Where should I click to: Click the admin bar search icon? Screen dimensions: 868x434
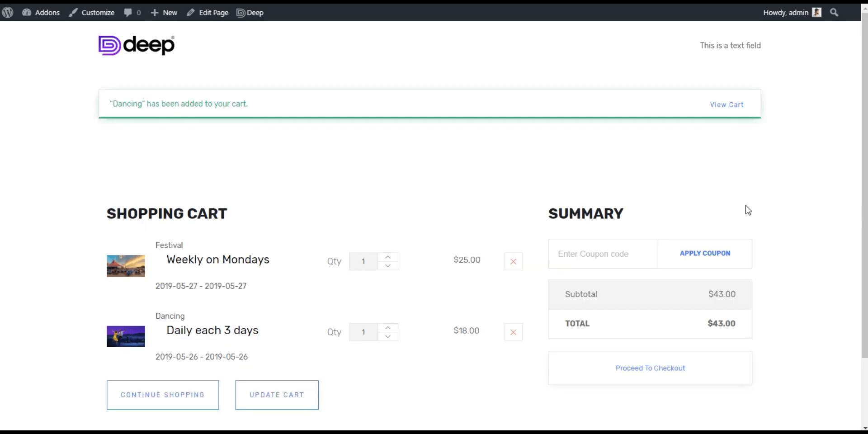834,13
